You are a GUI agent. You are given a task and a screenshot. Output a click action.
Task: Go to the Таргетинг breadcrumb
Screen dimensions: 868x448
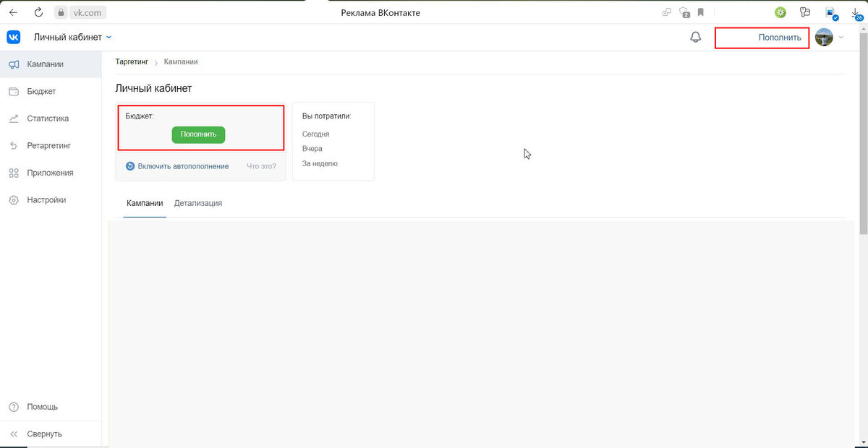tap(132, 62)
